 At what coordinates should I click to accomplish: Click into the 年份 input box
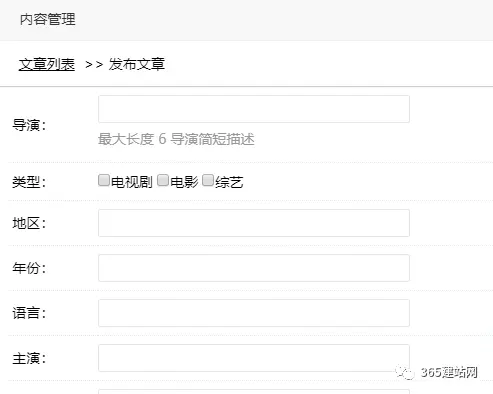pos(254,268)
